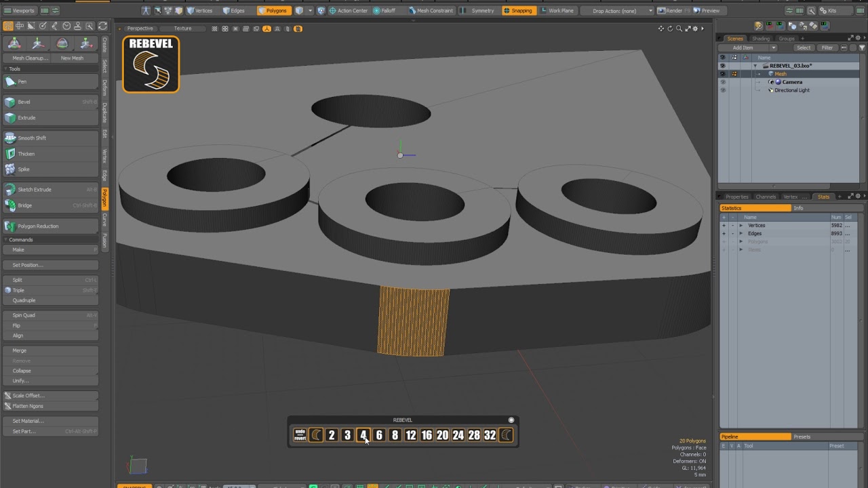Toggle Directional Light visibility eye

[x=722, y=90]
